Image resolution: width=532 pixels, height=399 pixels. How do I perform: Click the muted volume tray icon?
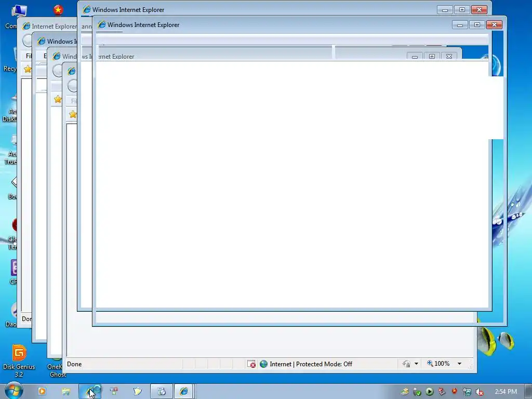tap(480, 392)
